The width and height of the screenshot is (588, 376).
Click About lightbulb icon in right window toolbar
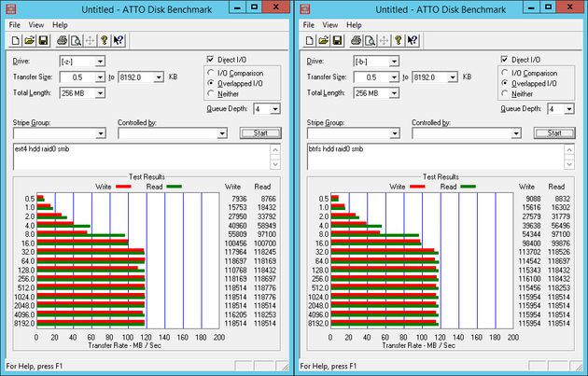(399, 40)
